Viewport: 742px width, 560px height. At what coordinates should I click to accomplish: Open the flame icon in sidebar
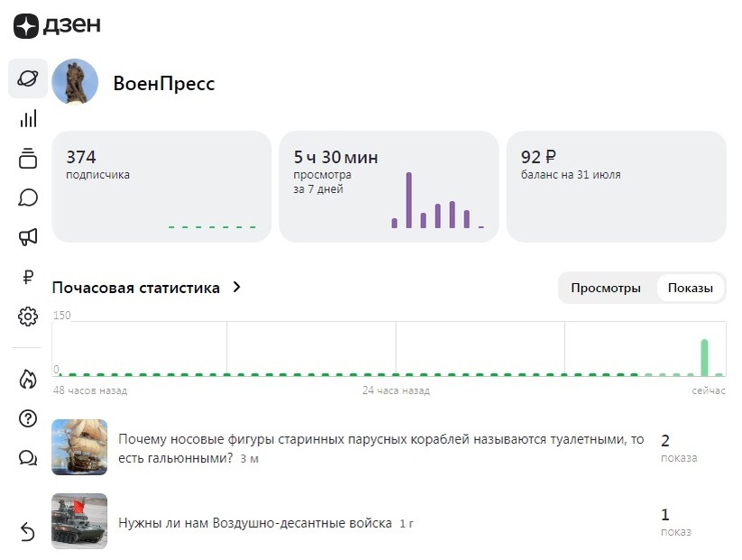(x=28, y=379)
